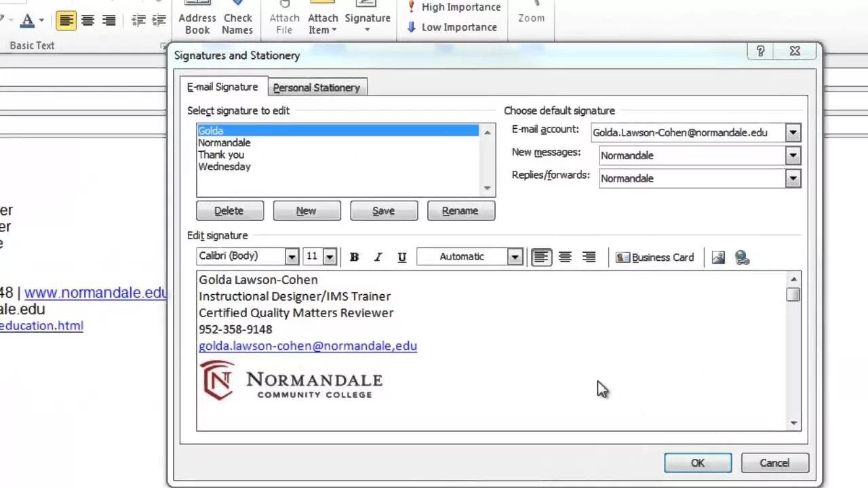The width and height of the screenshot is (868, 488).
Task: Align left in the ribbon Basic Text group
Action: coord(66,20)
